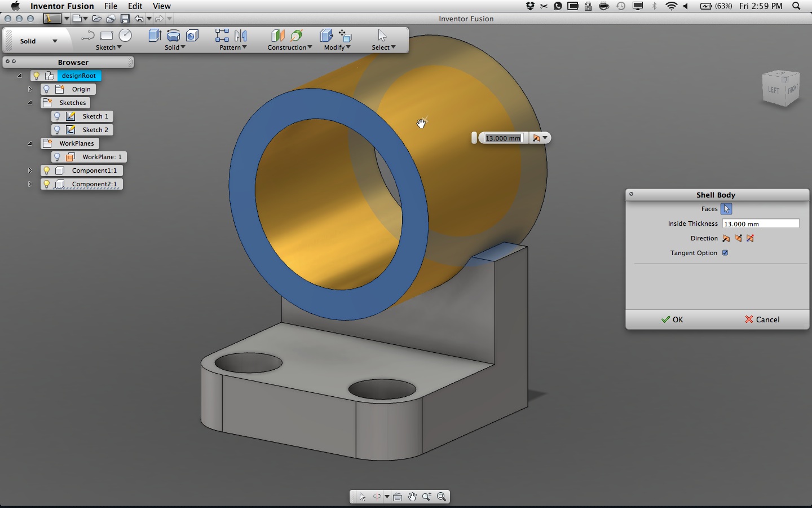Select the rectangle sketch tool
Screen dimensions: 812x508
(x=107, y=36)
